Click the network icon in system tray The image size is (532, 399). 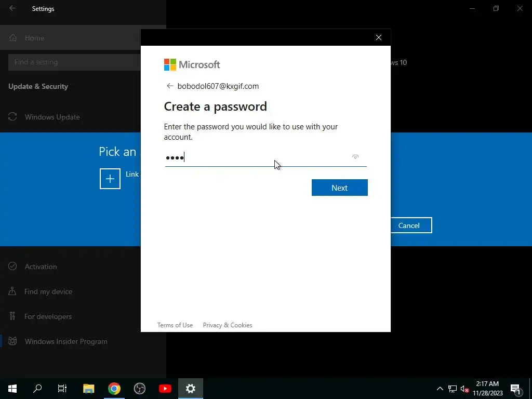point(453,389)
